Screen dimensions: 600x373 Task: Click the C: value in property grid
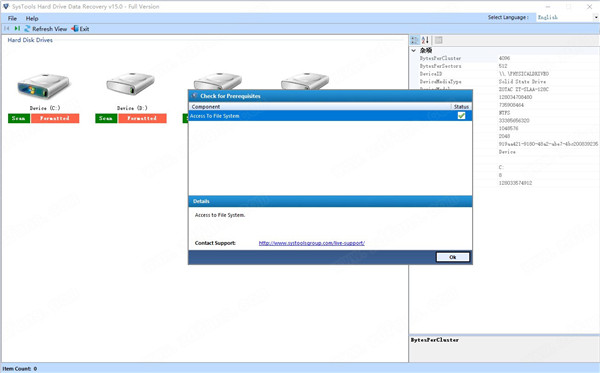coord(501,168)
